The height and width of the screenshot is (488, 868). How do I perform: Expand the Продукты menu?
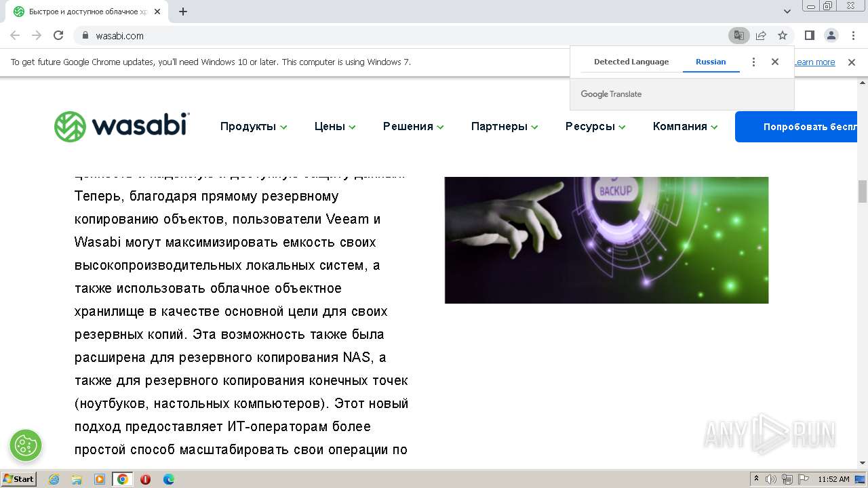(x=254, y=127)
